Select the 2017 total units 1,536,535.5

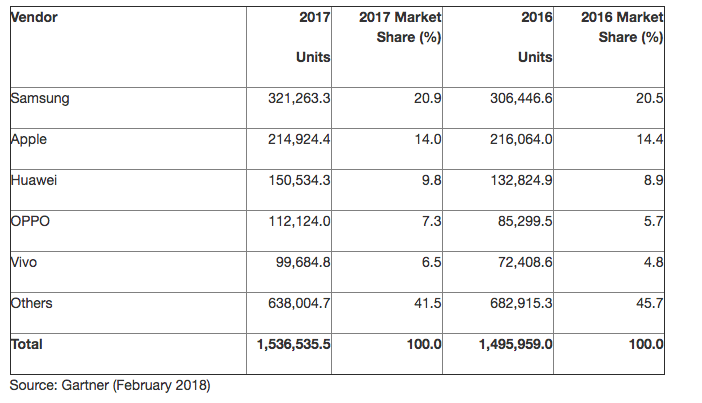click(289, 344)
